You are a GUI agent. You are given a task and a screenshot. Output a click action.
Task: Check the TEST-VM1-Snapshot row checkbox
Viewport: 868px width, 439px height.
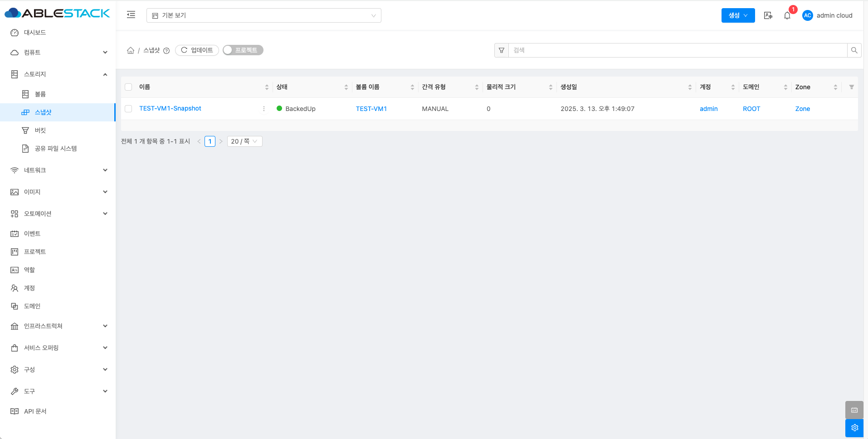point(128,109)
